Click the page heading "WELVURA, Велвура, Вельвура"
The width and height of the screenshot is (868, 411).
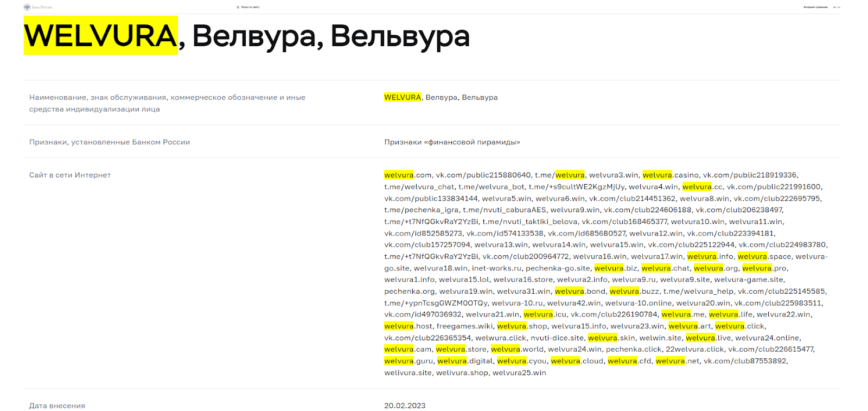point(247,36)
